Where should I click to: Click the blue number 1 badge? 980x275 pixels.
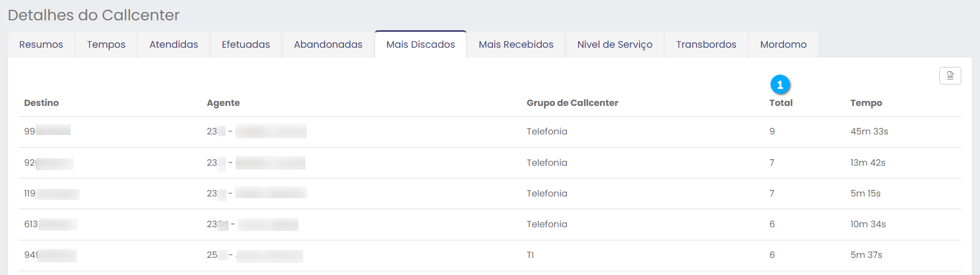780,85
